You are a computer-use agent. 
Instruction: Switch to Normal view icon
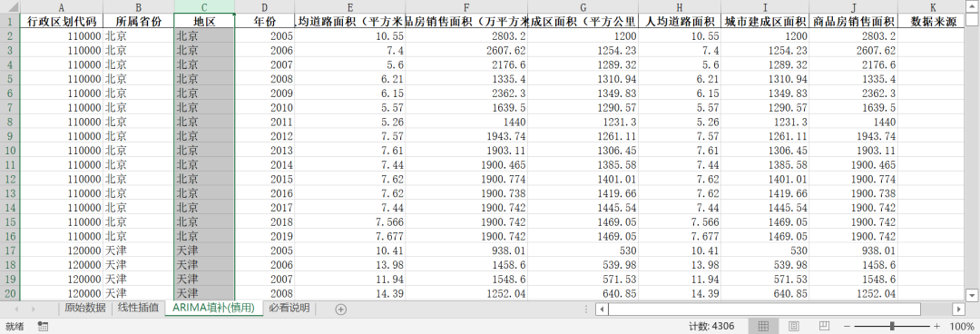(x=763, y=327)
